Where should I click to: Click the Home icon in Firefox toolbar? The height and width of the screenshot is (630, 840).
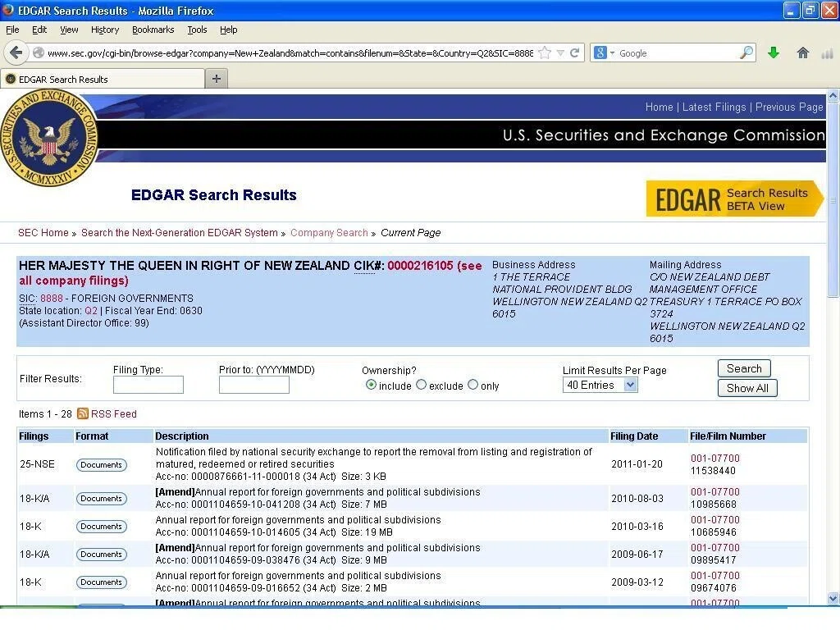802,52
